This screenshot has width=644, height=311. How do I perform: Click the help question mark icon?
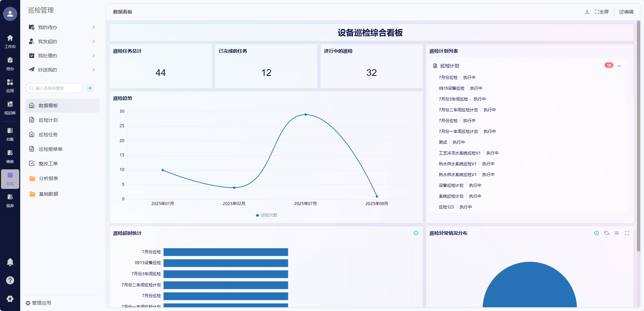[x=10, y=280]
